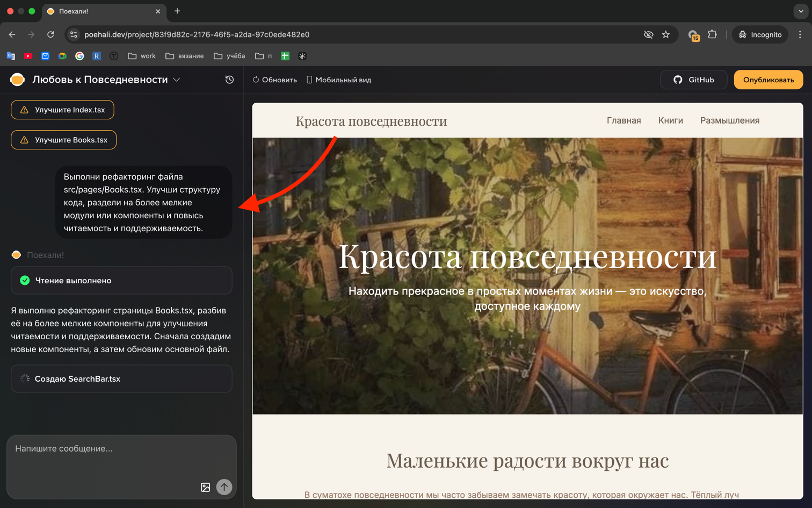The height and width of the screenshot is (508, 812).
Task: Click the GitHub cat icon
Action: [678, 79]
